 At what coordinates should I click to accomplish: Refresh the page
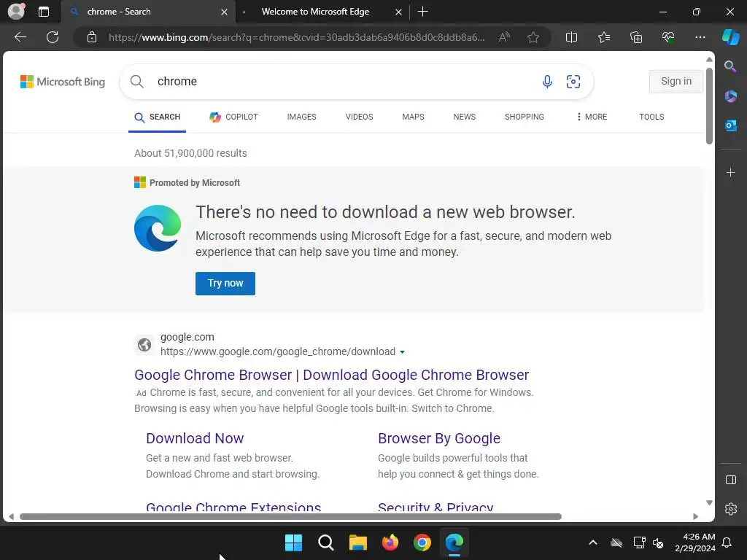pos(53,37)
